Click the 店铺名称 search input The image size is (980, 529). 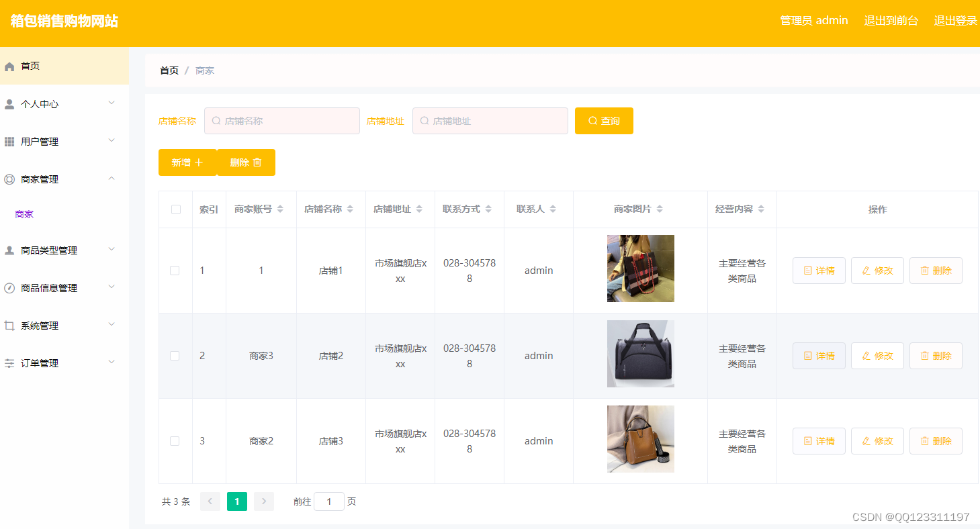coord(282,121)
